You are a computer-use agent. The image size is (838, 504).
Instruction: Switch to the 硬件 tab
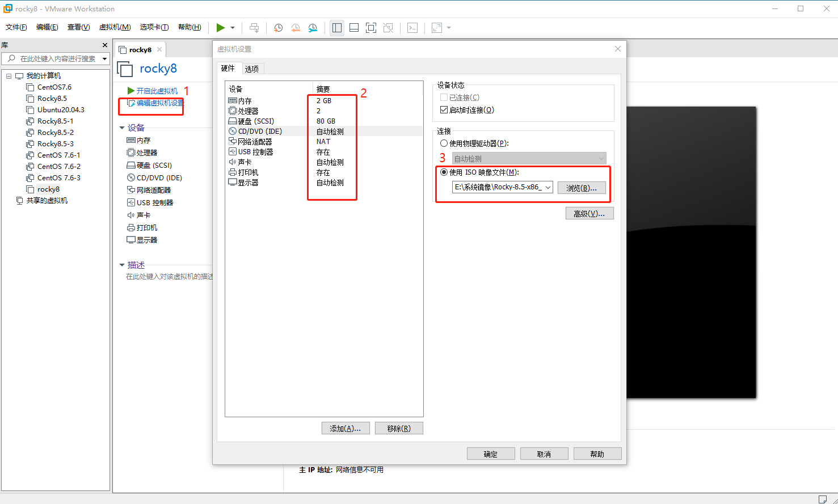pos(228,68)
